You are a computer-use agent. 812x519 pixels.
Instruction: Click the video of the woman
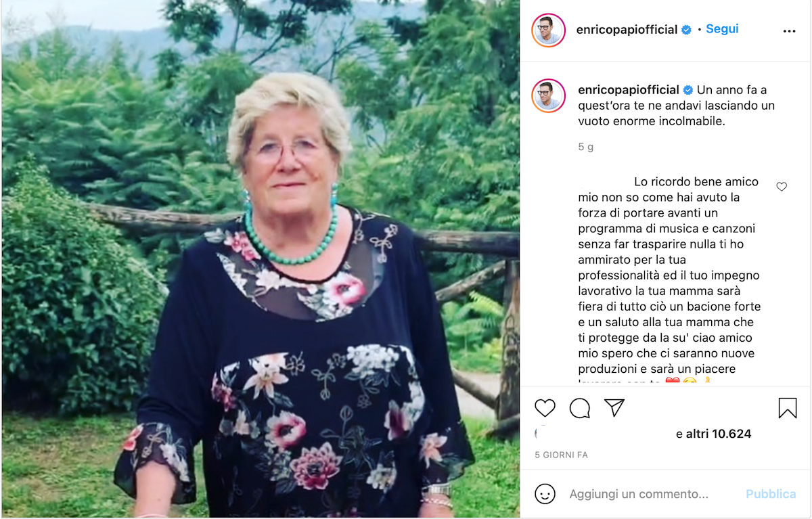click(x=261, y=259)
